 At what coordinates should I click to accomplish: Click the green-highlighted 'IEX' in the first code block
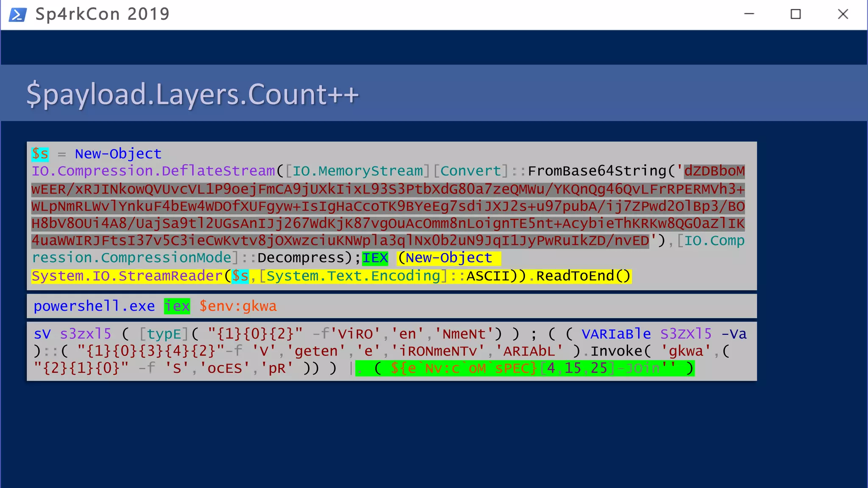[375, 258]
